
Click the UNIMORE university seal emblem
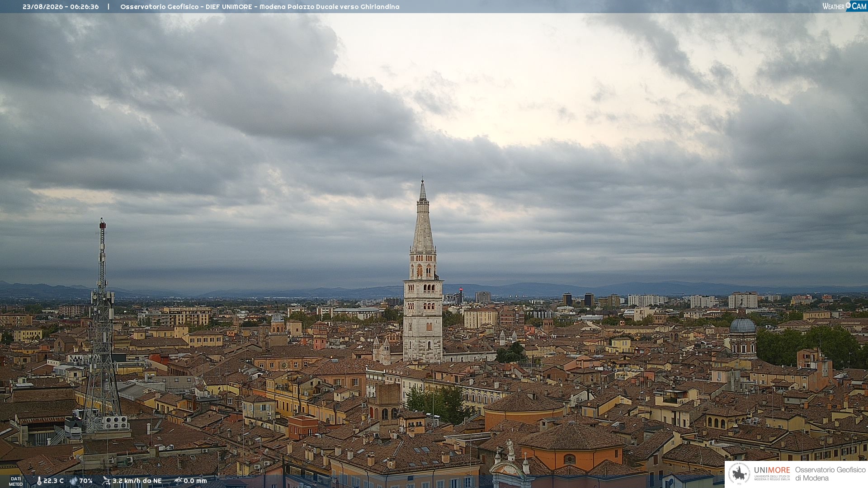tap(739, 474)
